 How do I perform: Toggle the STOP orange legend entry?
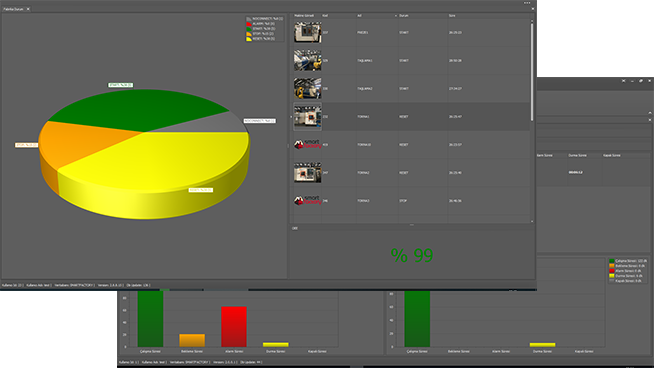pos(262,34)
